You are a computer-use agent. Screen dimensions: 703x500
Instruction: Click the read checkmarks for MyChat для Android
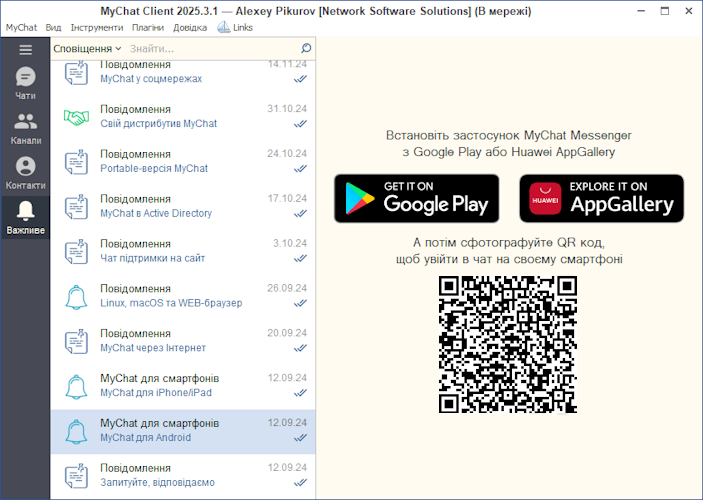click(300, 438)
